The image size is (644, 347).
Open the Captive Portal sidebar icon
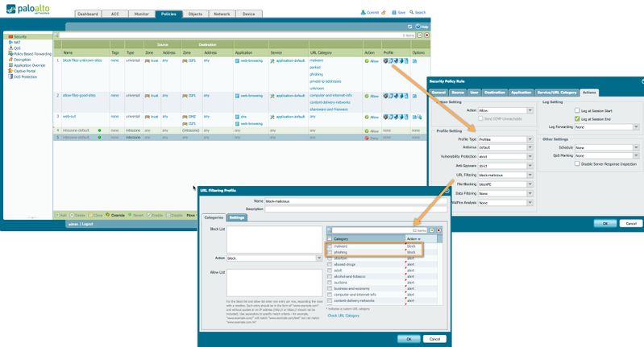tap(10, 71)
